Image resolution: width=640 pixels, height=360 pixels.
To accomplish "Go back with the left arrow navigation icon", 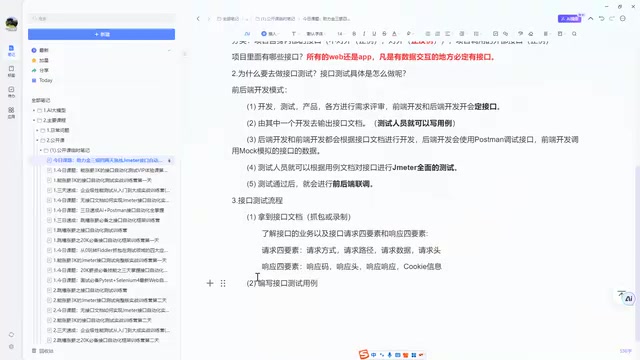I will (x=198, y=19).
